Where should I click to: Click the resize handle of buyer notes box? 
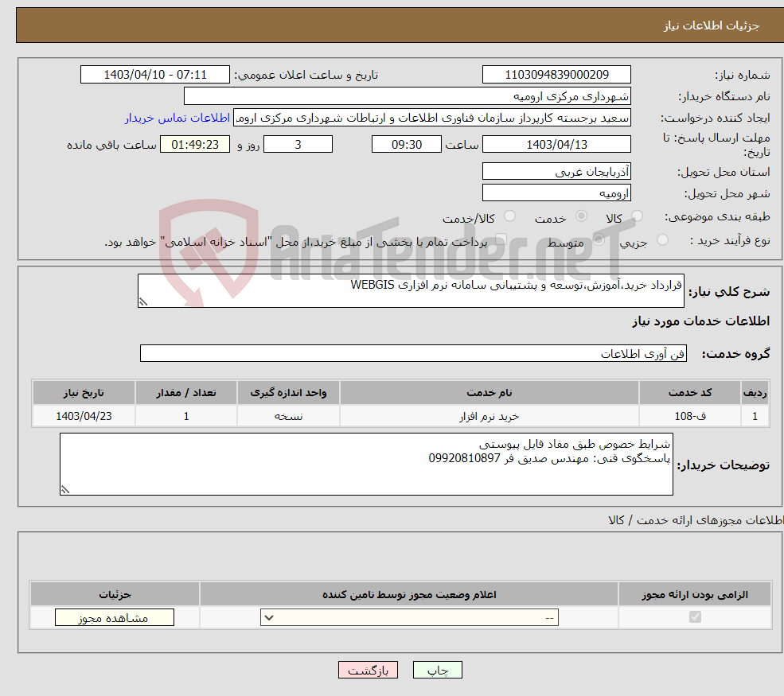tap(65, 490)
